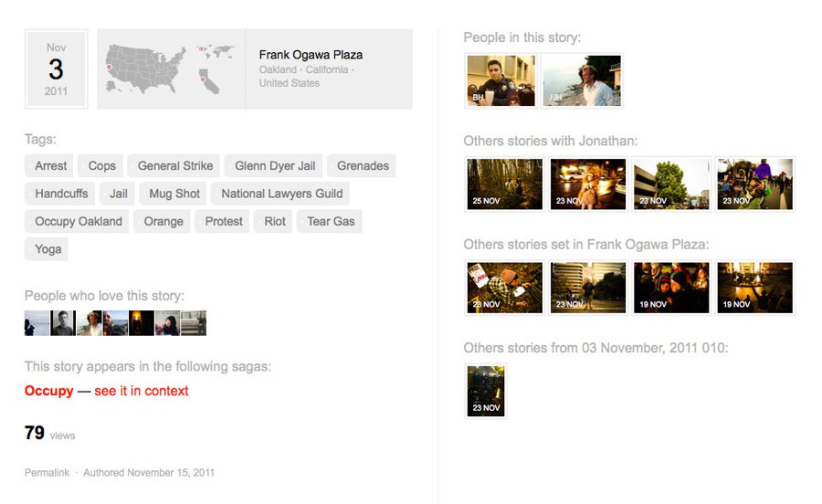The height and width of the screenshot is (504, 822).
Task: Click the Frank Ogawa Plaza location title
Action: [x=311, y=55]
